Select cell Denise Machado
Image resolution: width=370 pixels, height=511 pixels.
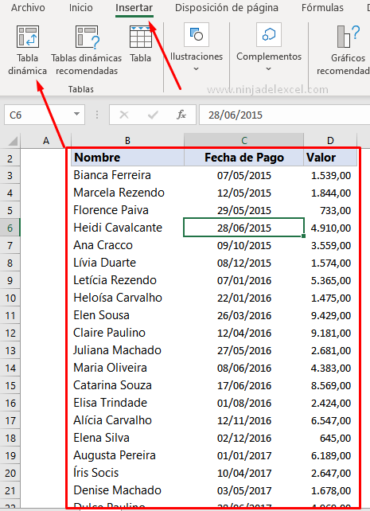coord(128,490)
